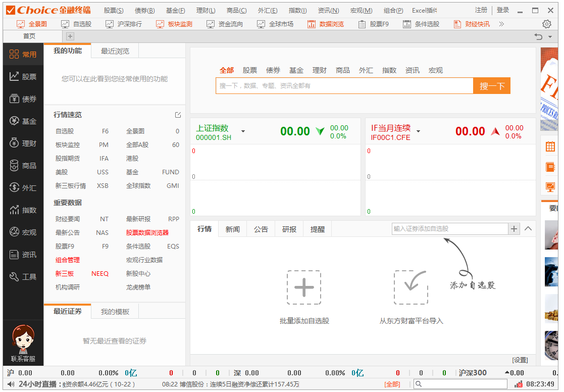The height and width of the screenshot is (392, 564).
Task: Expand the 上证指数 index dropdown arrow
Action: point(243,131)
